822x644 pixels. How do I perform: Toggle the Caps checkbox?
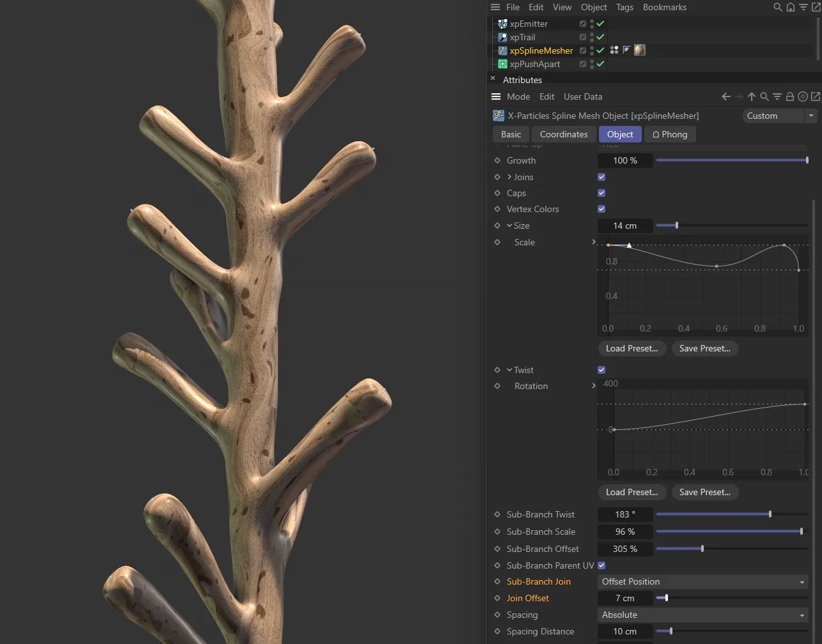tap(601, 193)
